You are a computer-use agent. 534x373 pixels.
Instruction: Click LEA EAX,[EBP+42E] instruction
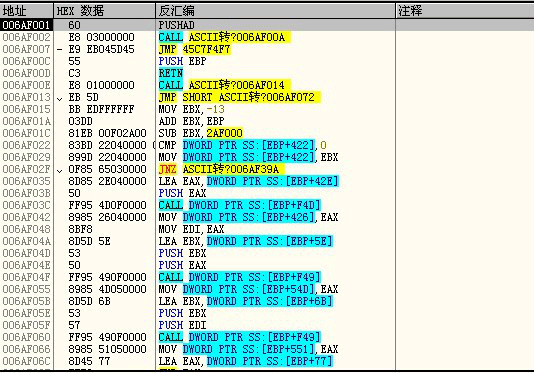tap(248, 181)
